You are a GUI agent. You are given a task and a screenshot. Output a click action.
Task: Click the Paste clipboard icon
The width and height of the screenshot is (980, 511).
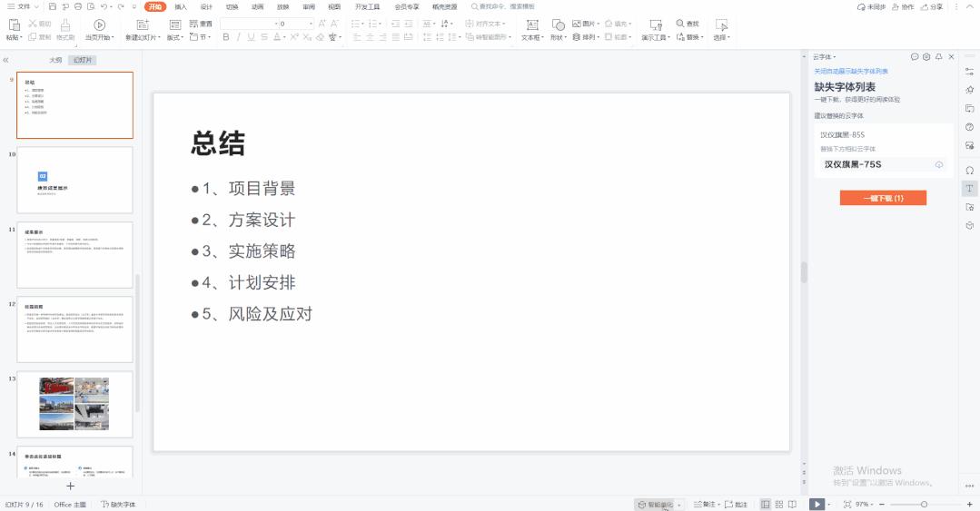(x=13, y=25)
